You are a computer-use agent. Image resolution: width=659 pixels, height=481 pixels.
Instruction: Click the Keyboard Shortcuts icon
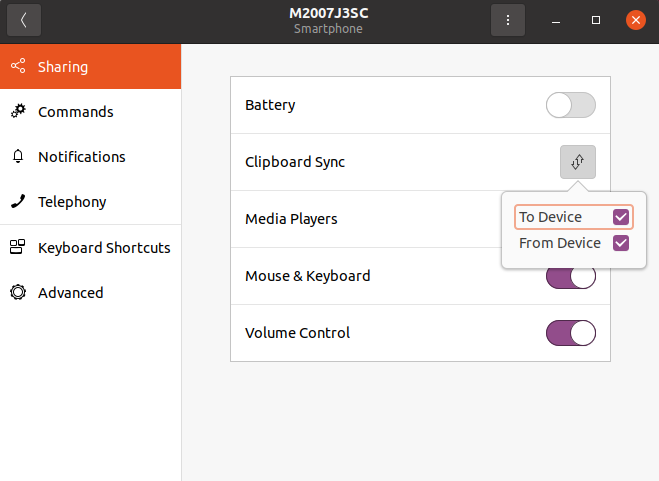[17, 248]
